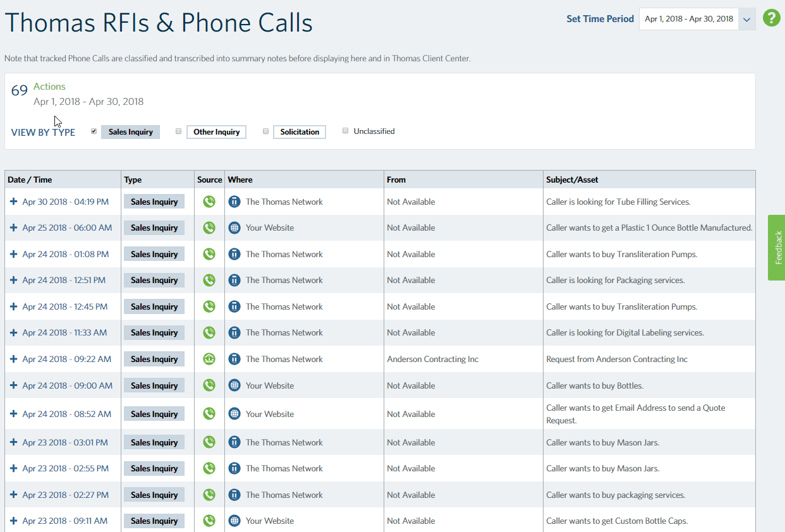
Task: Expand the Apr 30 2018 04:19 PM row
Action: tap(13, 202)
